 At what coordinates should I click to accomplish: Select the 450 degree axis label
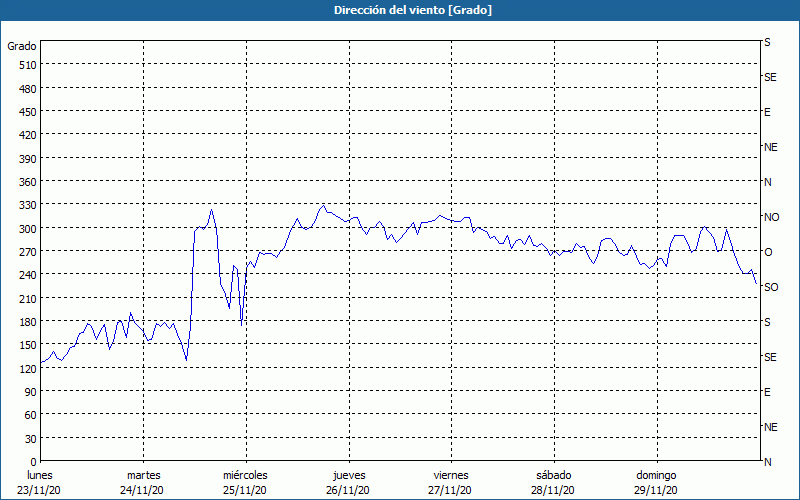(28, 112)
